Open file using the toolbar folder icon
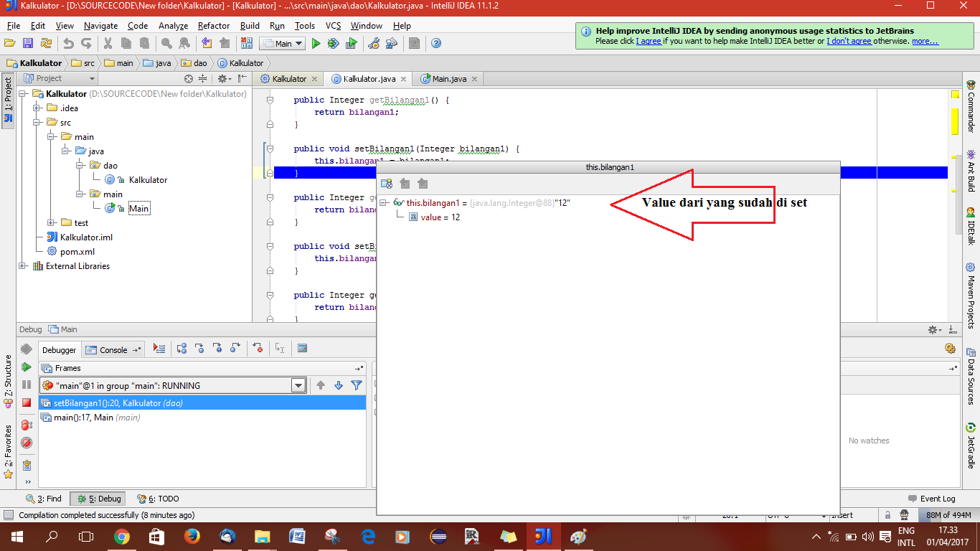Image resolution: width=980 pixels, height=551 pixels. tap(10, 44)
